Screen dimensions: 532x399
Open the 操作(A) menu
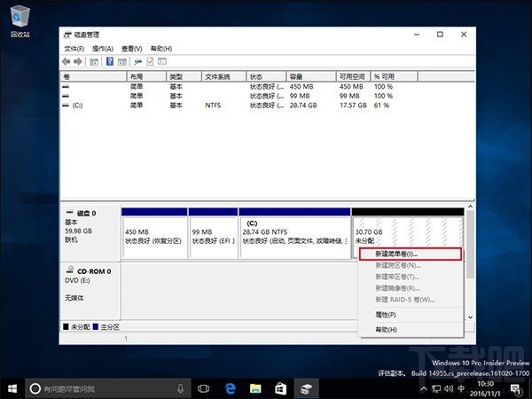point(103,49)
